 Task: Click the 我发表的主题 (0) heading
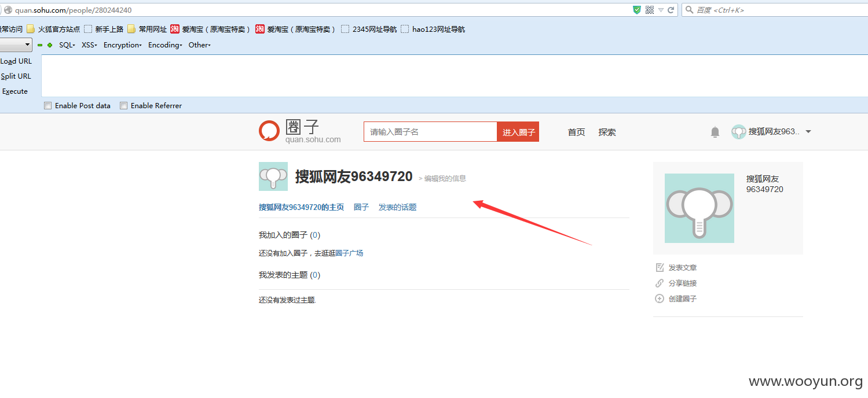[290, 275]
